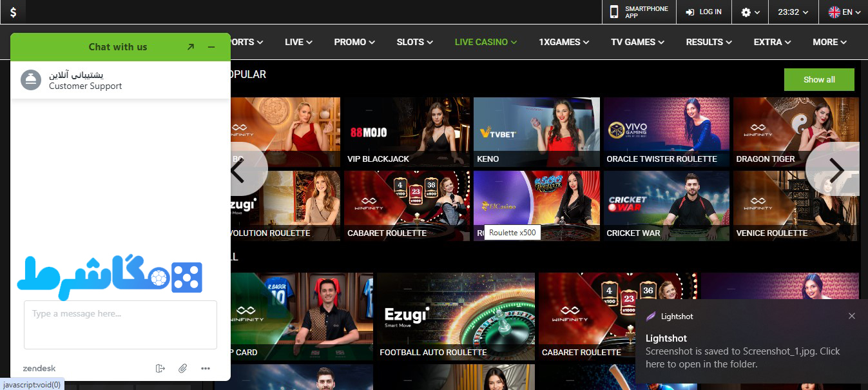The height and width of the screenshot is (390, 868).
Task: Open the chat options three-dots menu
Action: click(206, 368)
